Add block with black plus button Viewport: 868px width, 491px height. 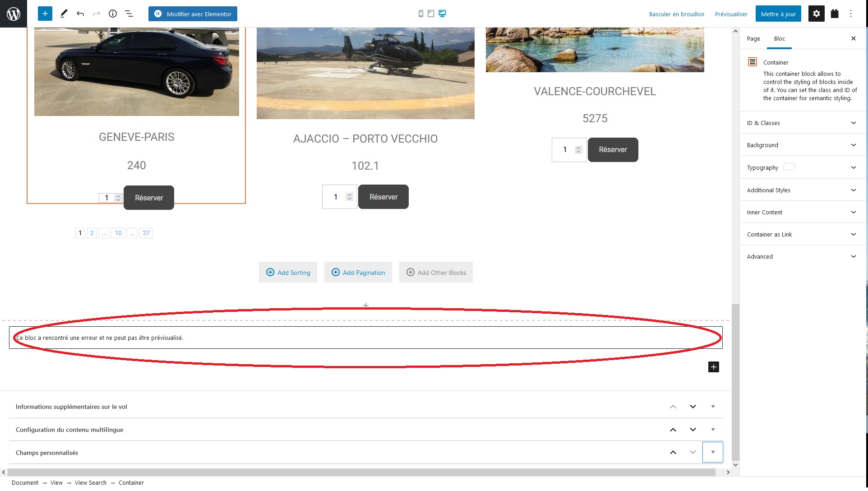point(714,367)
